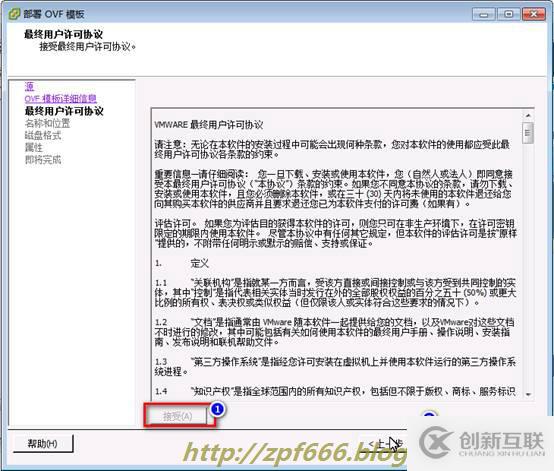
Task: Maximize the 部署 OVF 模板 window
Action: point(508,14)
